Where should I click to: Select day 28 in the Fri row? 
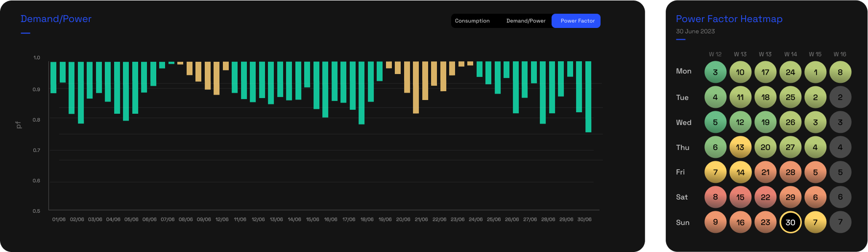tap(790, 172)
